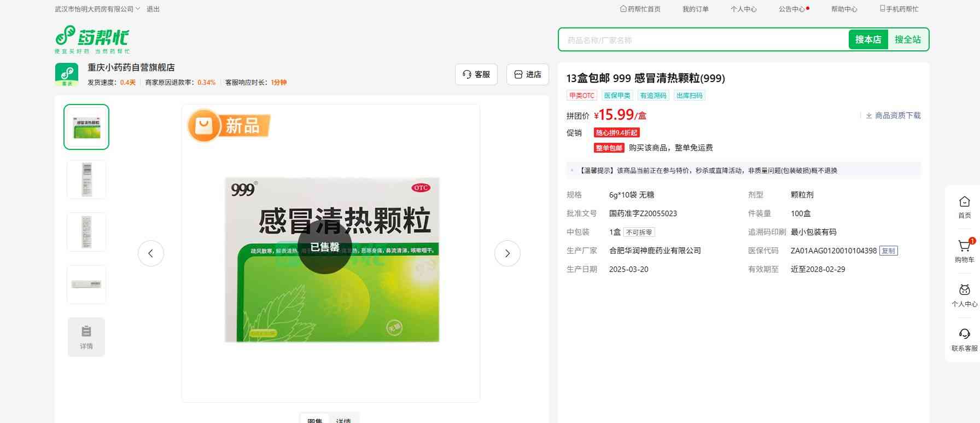This screenshot has height=423, width=980.
Task: Click the 药帮忙 logo
Action: [x=92, y=39]
